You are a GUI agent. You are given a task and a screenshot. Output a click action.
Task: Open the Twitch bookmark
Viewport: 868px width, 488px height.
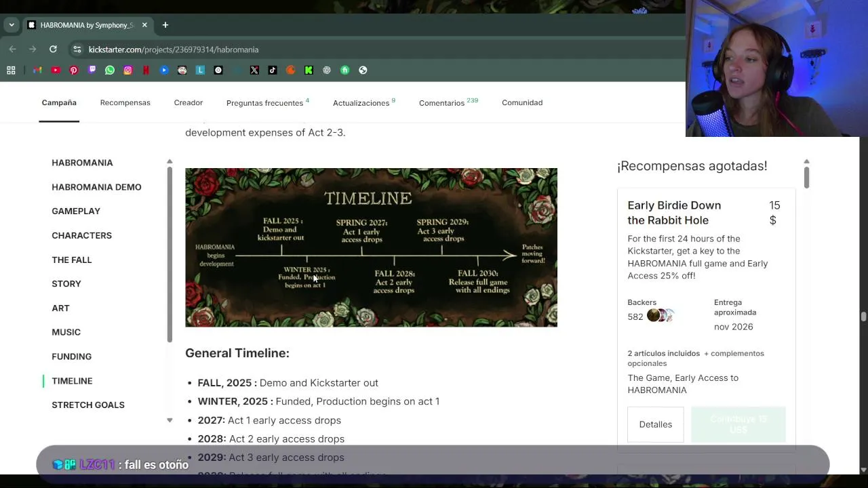click(x=92, y=70)
